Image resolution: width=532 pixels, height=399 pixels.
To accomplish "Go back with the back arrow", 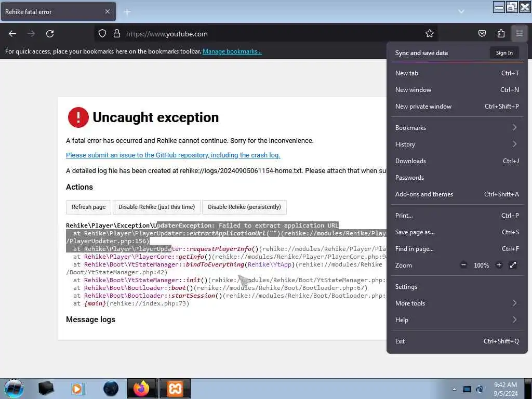I will click(x=12, y=34).
